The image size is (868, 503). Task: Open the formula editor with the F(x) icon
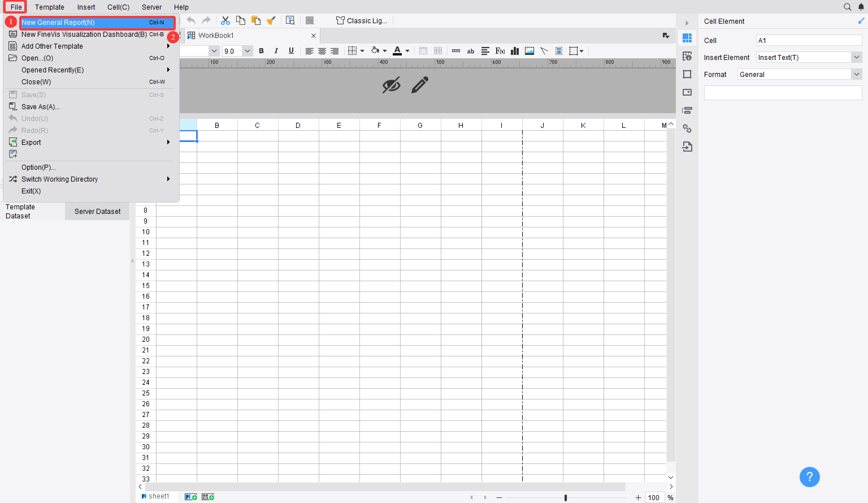coord(500,51)
